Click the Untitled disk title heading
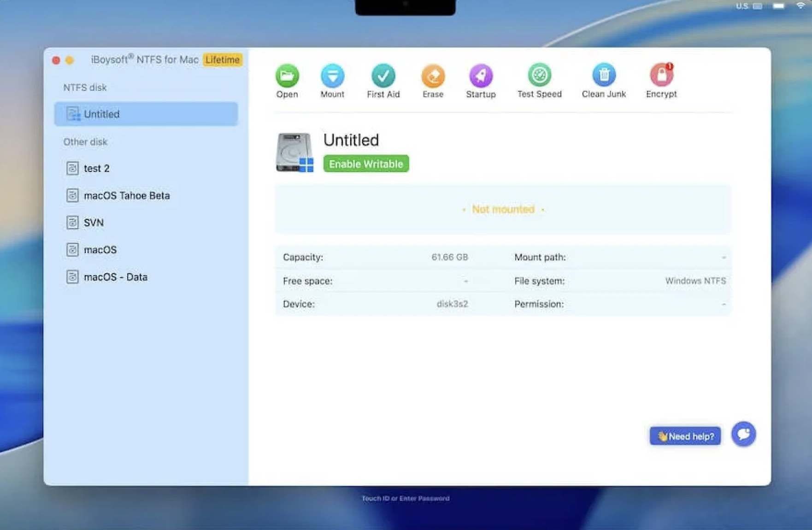812x530 pixels. 351,140
